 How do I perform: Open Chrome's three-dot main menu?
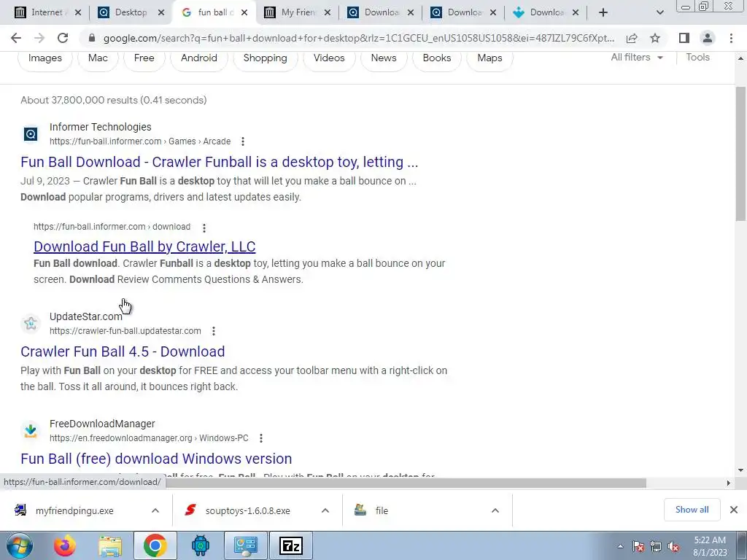click(731, 38)
